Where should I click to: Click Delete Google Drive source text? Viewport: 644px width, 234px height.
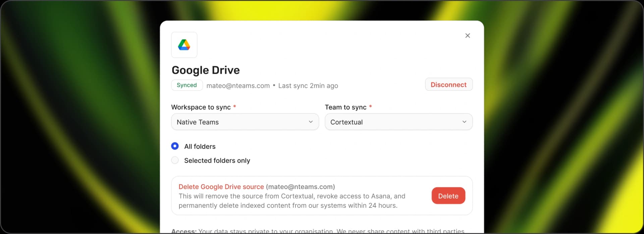[x=221, y=187]
